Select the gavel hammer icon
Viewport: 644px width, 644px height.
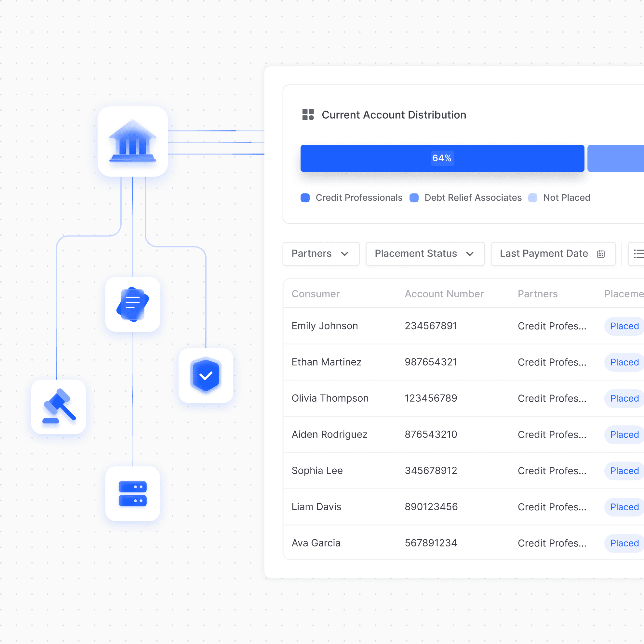click(x=59, y=407)
